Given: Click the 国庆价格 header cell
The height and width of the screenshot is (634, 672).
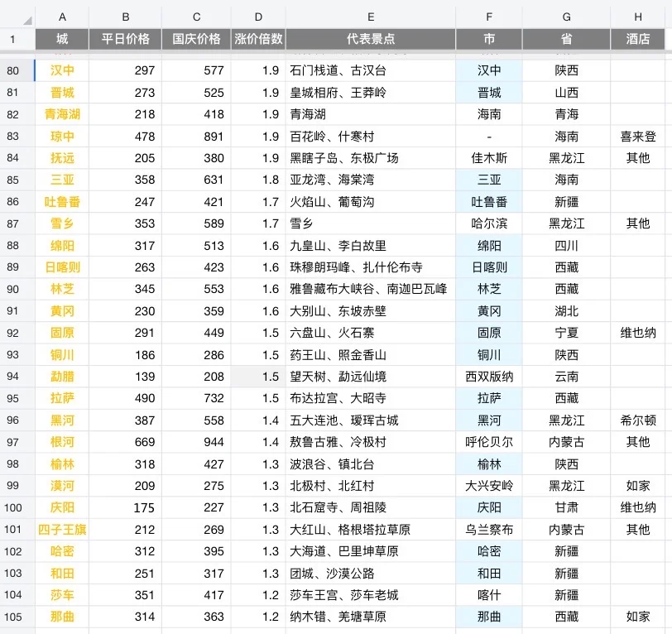Looking at the screenshot, I should pos(197,39).
